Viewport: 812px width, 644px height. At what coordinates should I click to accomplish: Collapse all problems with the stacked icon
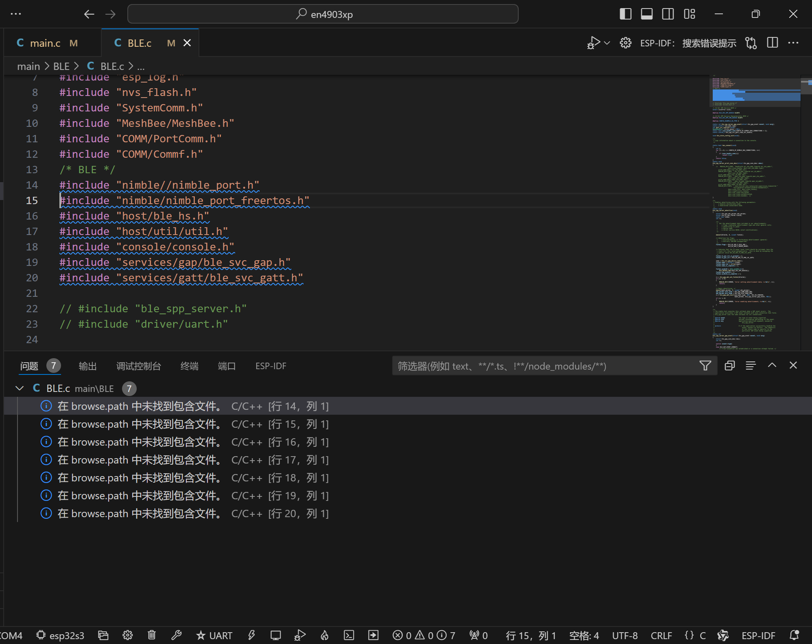tap(730, 366)
